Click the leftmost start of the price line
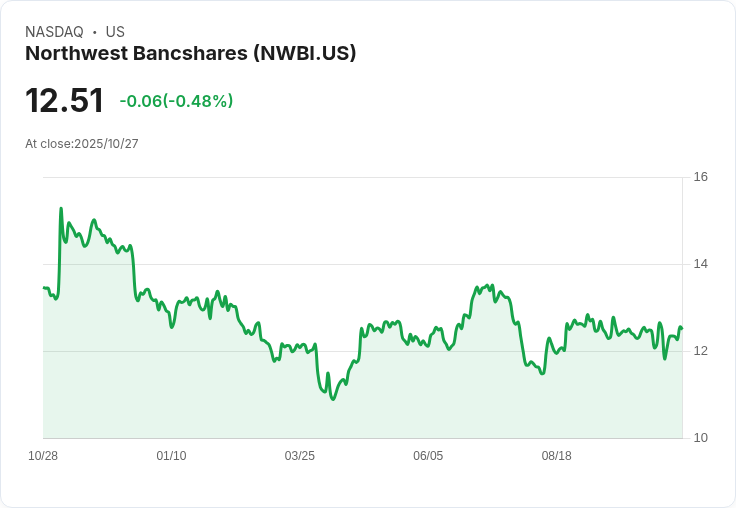The width and height of the screenshot is (736, 508). coord(44,287)
